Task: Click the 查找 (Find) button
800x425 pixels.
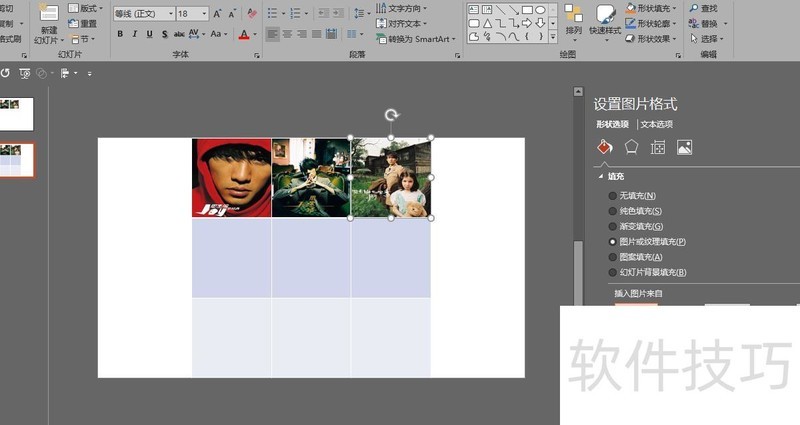Action: tap(703, 8)
